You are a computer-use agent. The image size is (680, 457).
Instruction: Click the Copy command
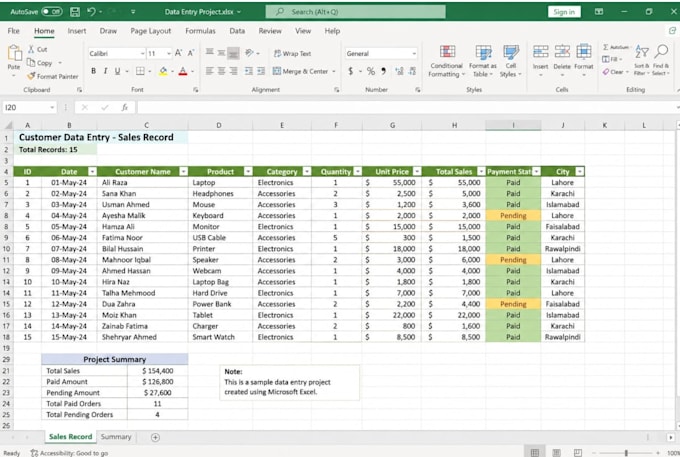40,63
